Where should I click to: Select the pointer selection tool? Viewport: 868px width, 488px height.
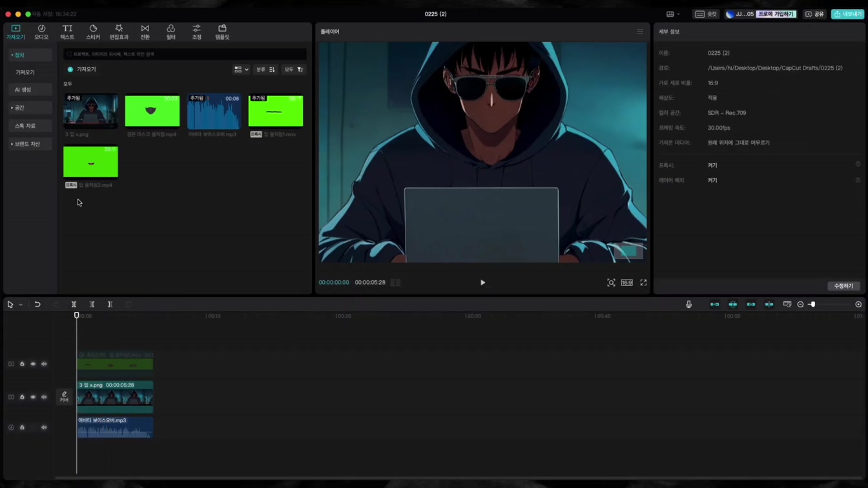[x=10, y=305]
